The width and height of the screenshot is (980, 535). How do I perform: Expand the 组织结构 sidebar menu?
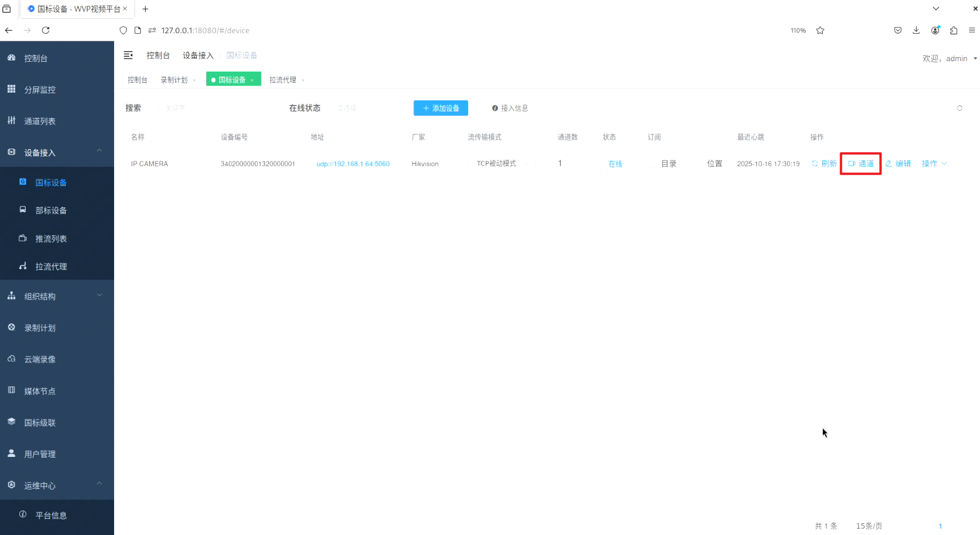pos(56,296)
